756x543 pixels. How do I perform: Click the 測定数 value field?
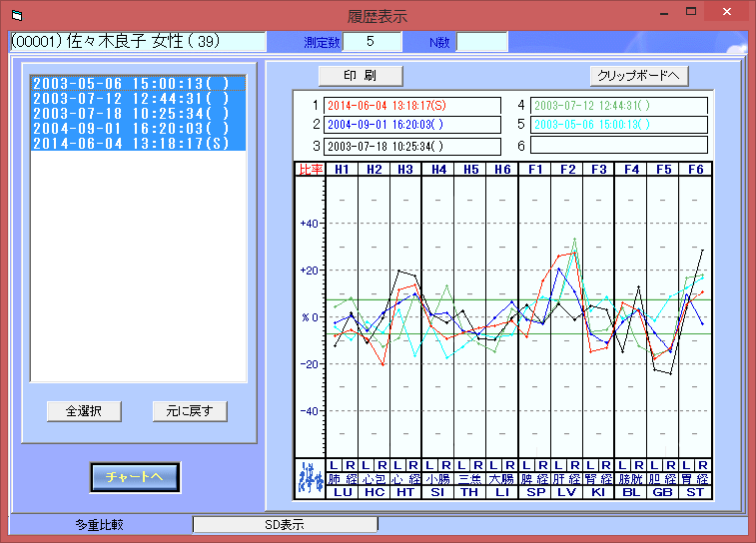[374, 42]
